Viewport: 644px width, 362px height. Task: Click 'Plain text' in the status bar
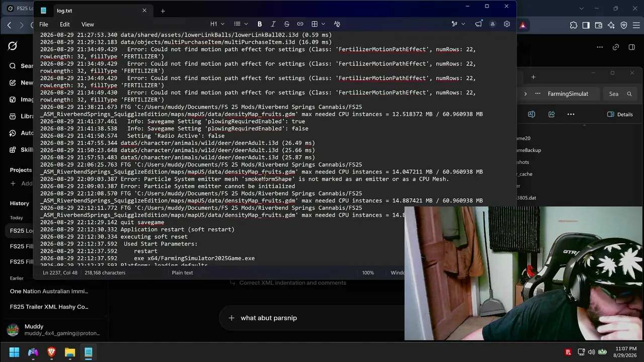coord(182,273)
